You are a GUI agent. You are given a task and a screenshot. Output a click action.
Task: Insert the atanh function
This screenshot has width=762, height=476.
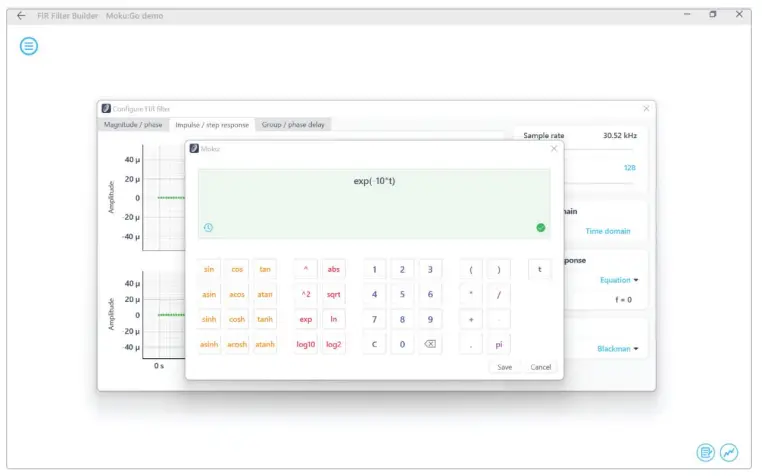tap(265, 344)
